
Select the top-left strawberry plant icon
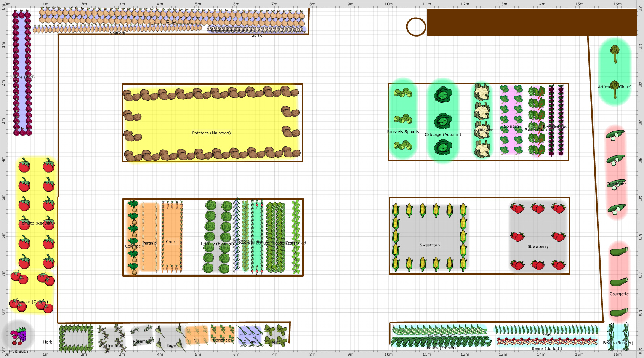(x=517, y=208)
